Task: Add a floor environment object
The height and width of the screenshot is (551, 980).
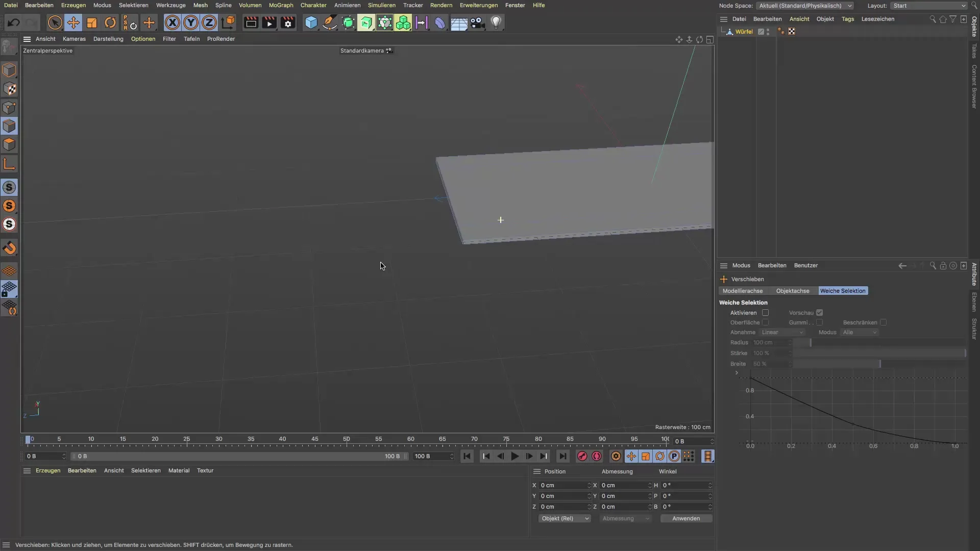Action: pyautogui.click(x=458, y=22)
